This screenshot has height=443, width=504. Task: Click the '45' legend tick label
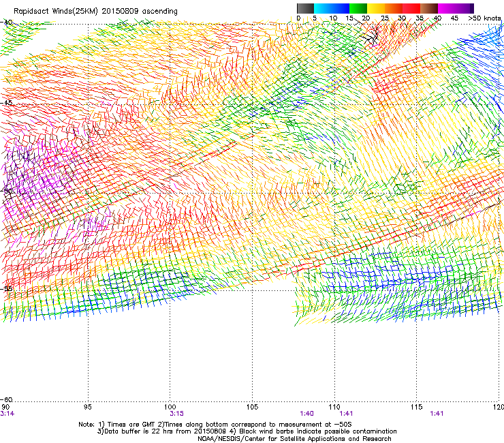coord(454,18)
